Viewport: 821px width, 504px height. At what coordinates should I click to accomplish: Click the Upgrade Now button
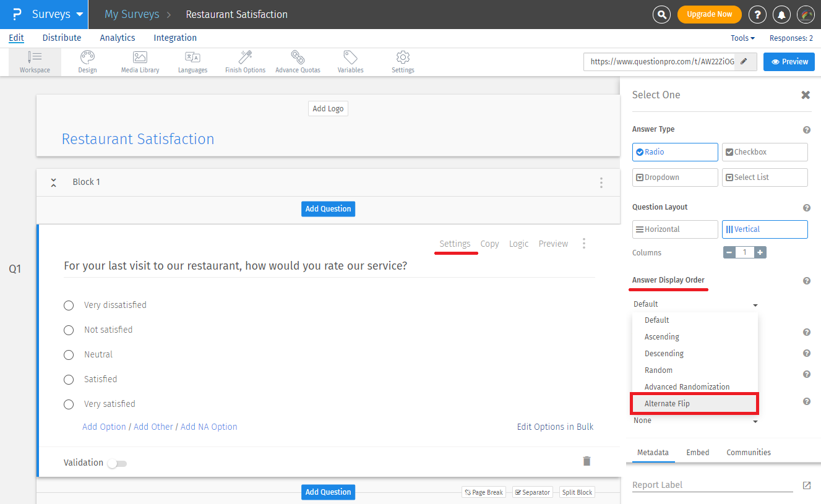pyautogui.click(x=709, y=14)
